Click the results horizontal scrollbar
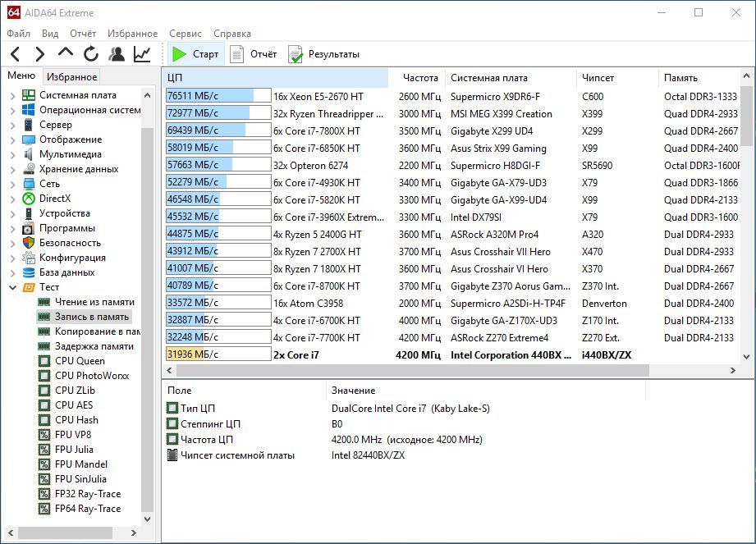 click(413, 370)
